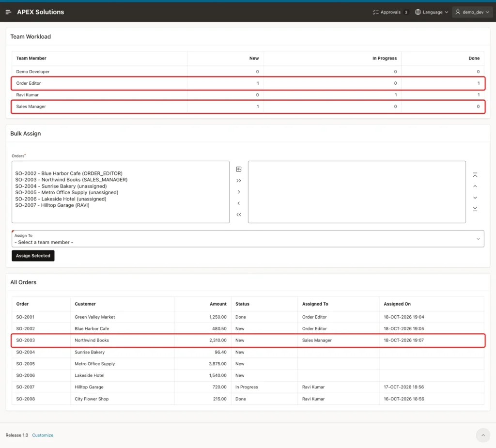496x448 pixels.
Task: Click the Amount column header
Action: click(218, 304)
